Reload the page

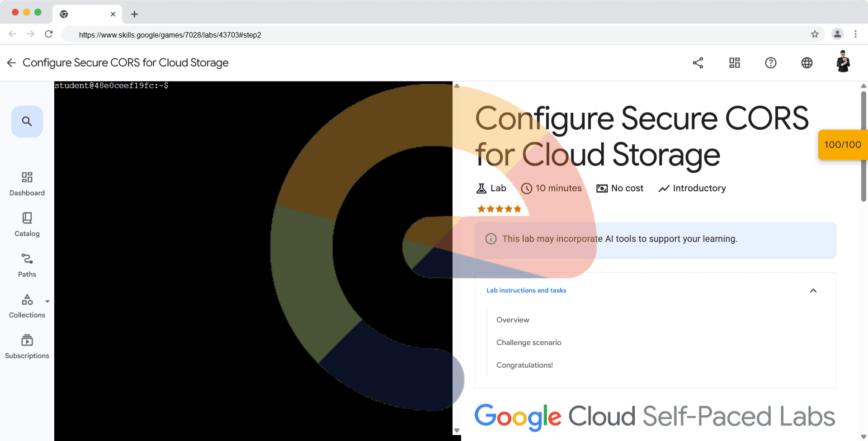point(49,34)
